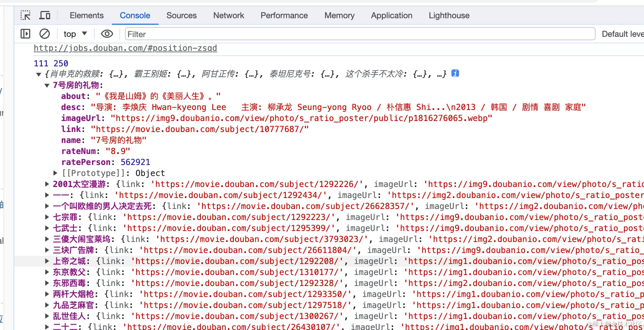Click the subject/26628357 link string
The width and height of the screenshot is (644, 330).
point(306,206)
